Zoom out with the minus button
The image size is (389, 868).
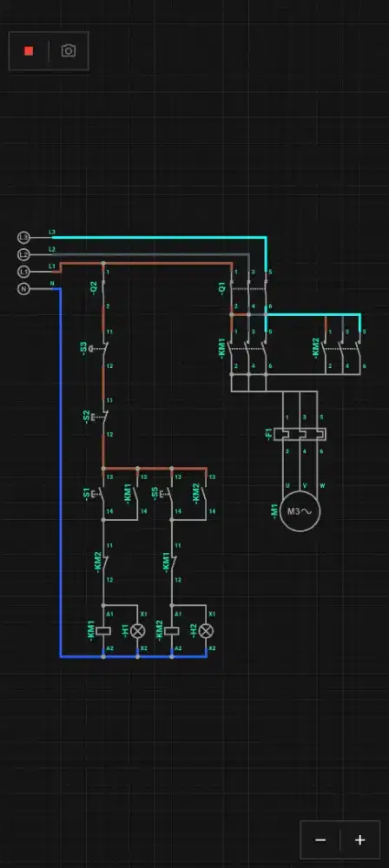[x=320, y=839]
